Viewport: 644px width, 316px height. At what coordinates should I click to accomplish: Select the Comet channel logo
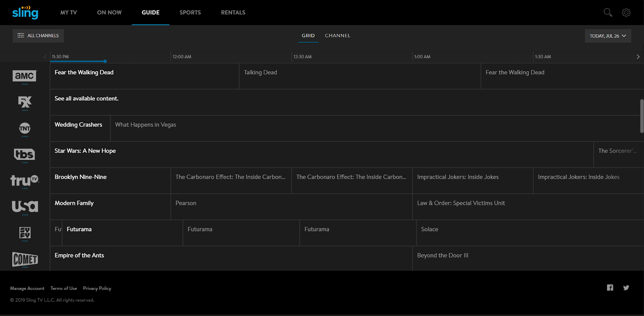[25, 259]
